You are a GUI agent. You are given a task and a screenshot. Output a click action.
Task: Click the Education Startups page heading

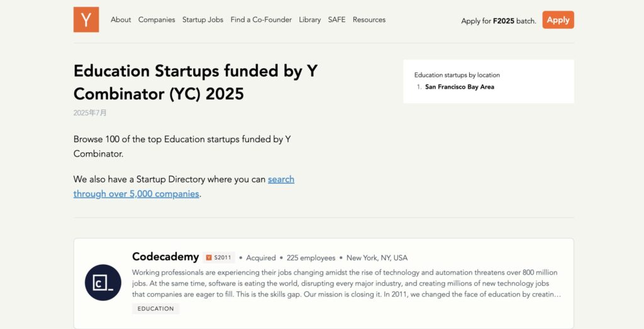point(196,82)
